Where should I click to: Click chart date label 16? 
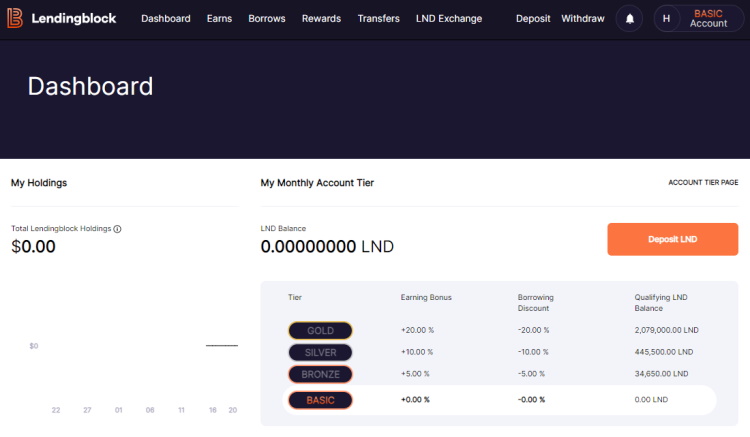212,410
